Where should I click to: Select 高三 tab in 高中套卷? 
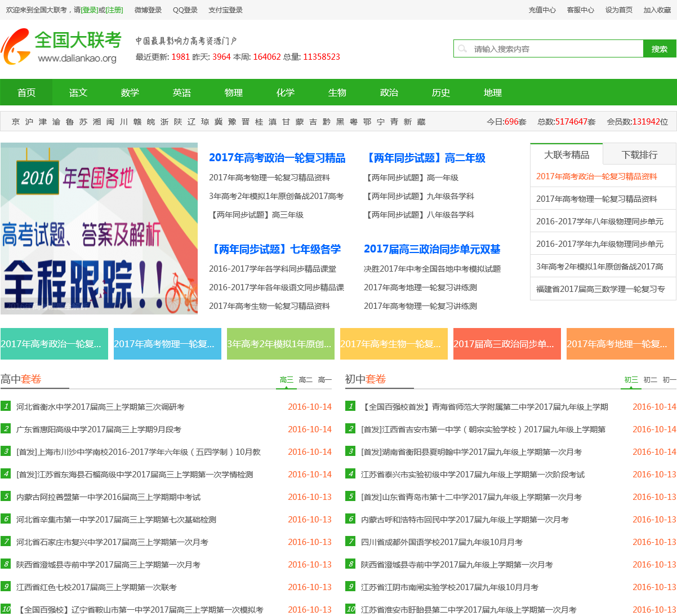(287, 380)
